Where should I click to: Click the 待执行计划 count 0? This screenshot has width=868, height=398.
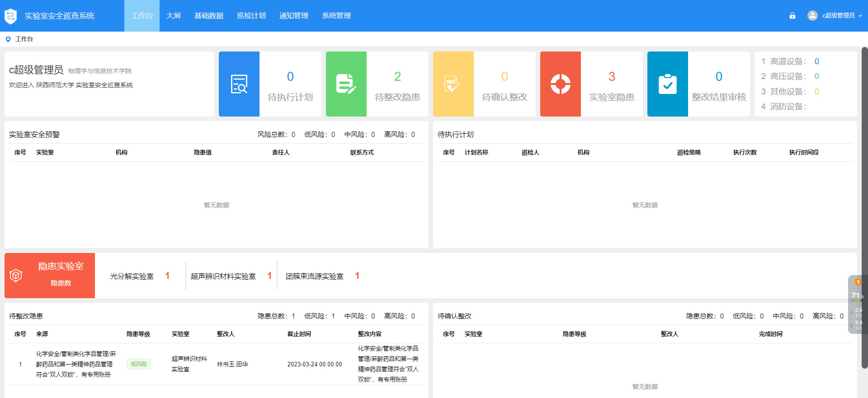pyautogui.click(x=290, y=76)
